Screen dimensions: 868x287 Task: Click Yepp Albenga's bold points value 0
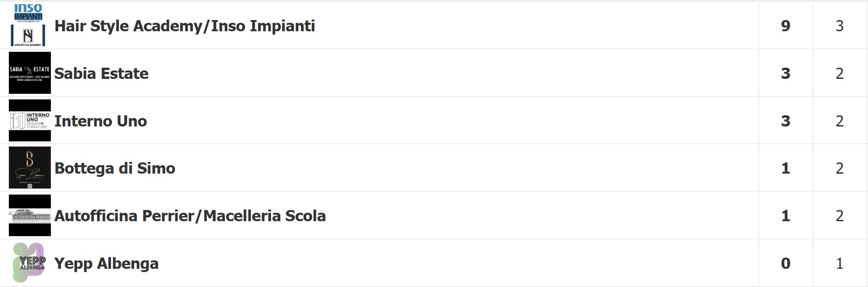tap(786, 264)
